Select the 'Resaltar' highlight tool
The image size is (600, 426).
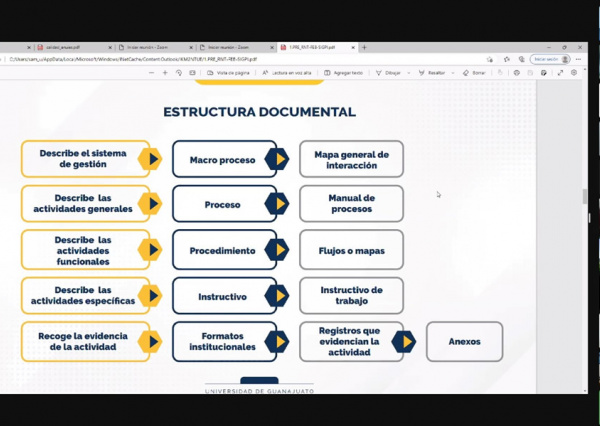point(432,73)
